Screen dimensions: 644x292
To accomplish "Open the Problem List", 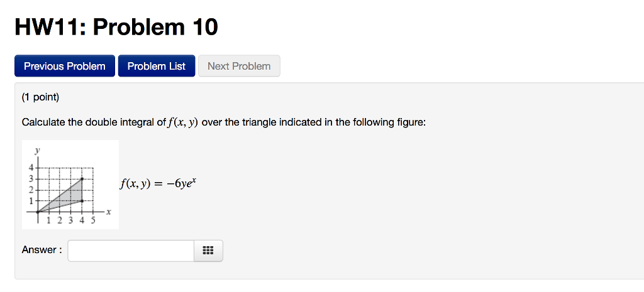I will tap(157, 66).
